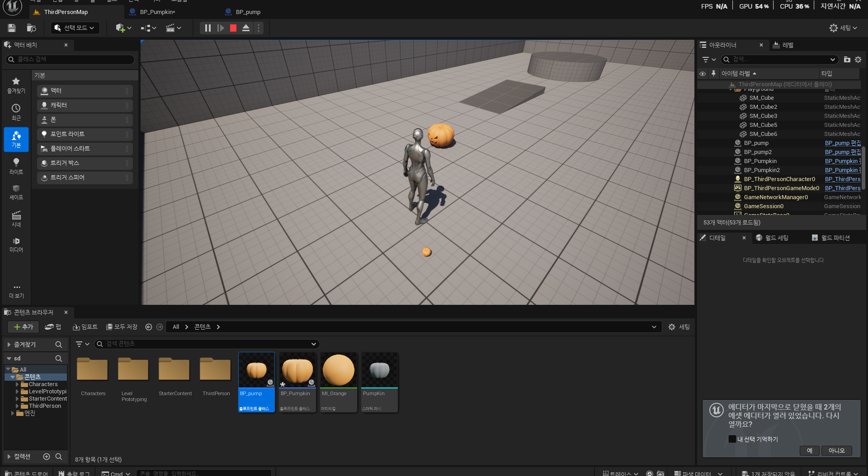This screenshot has width=868, height=476.
Task: Open the content browser 세팅 settings
Action: click(x=679, y=327)
